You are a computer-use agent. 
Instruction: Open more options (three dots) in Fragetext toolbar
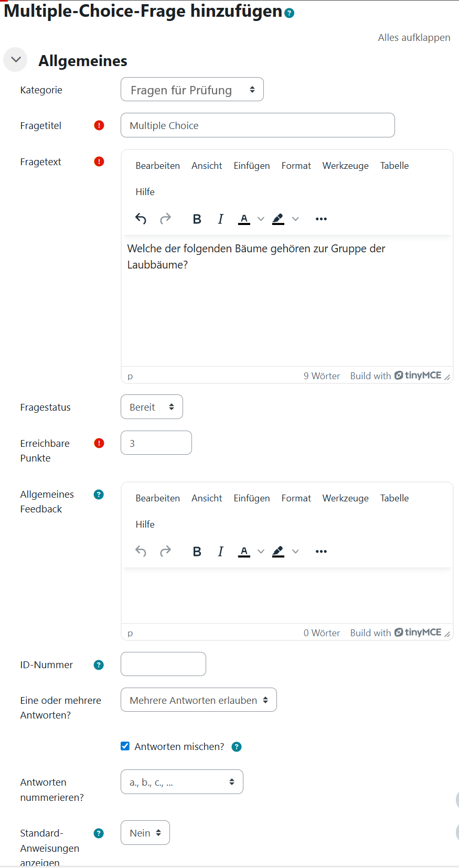[x=321, y=219]
